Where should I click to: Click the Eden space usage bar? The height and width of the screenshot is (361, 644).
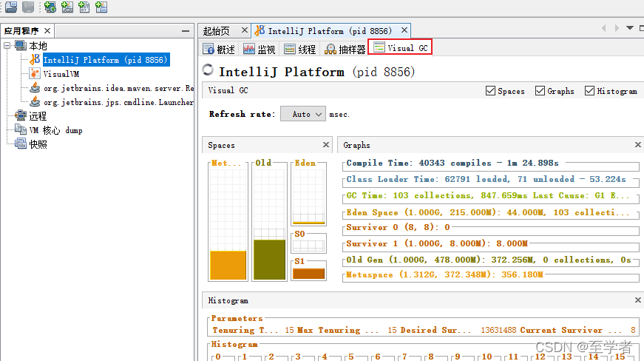click(x=309, y=223)
